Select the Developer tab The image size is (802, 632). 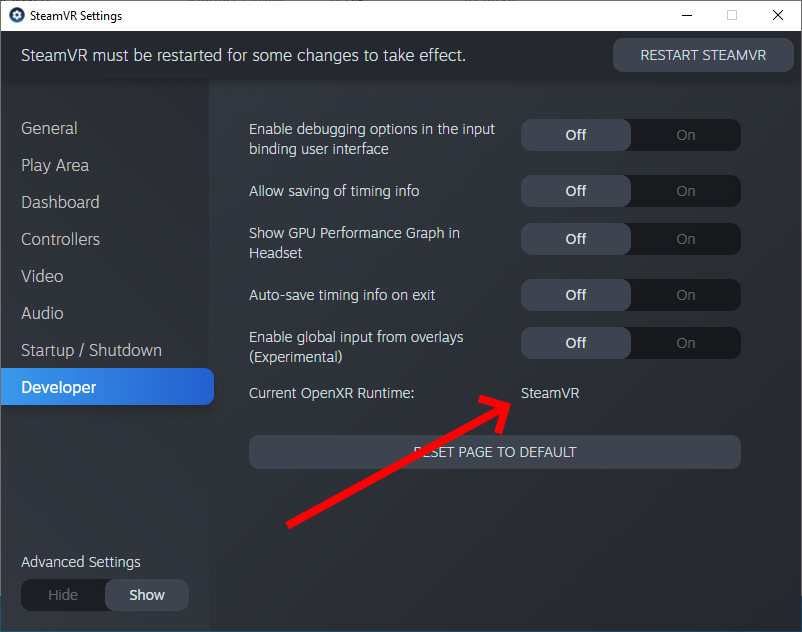click(59, 387)
